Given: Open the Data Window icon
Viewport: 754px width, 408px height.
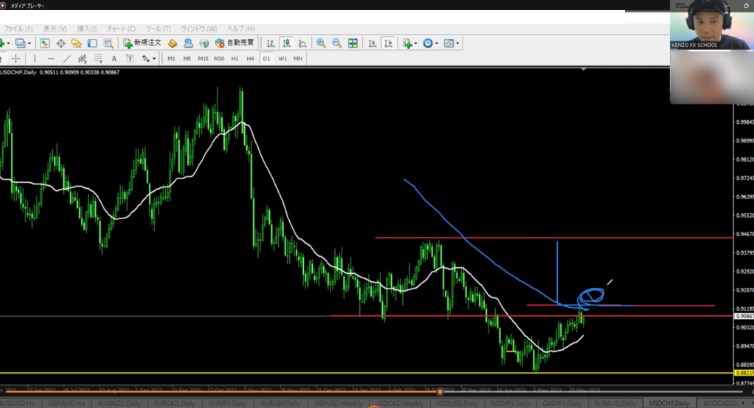Looking at the screenshot, I should 61,43.
